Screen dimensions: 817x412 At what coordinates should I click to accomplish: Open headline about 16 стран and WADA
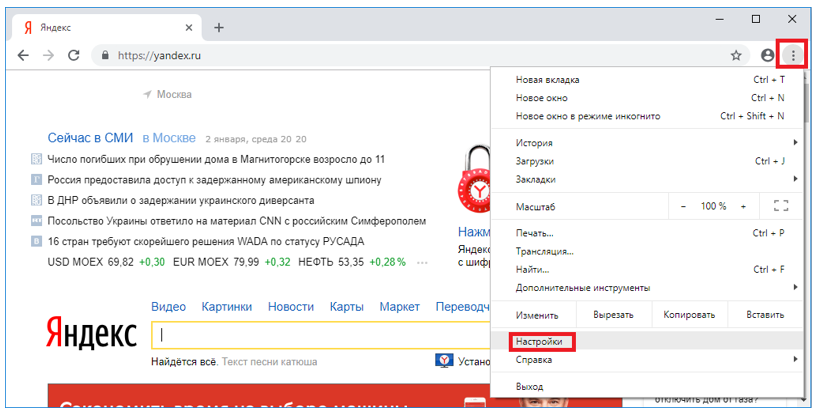pos(206,242)
